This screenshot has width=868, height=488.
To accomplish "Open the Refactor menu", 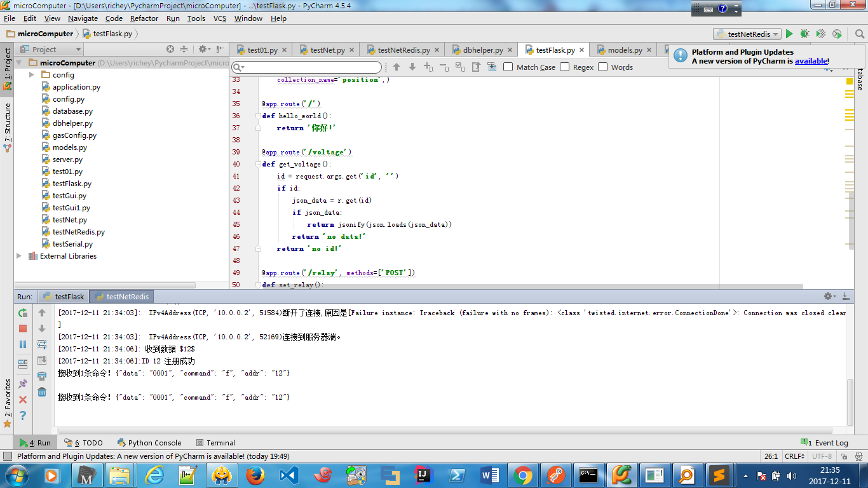I will pyautogui.click(x=144, y=18).
